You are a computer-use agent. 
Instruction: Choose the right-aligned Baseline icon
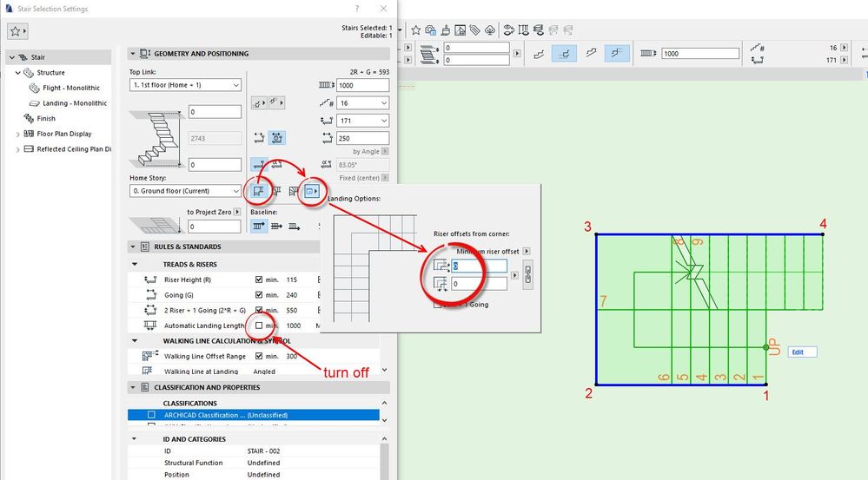click(294, 227)
